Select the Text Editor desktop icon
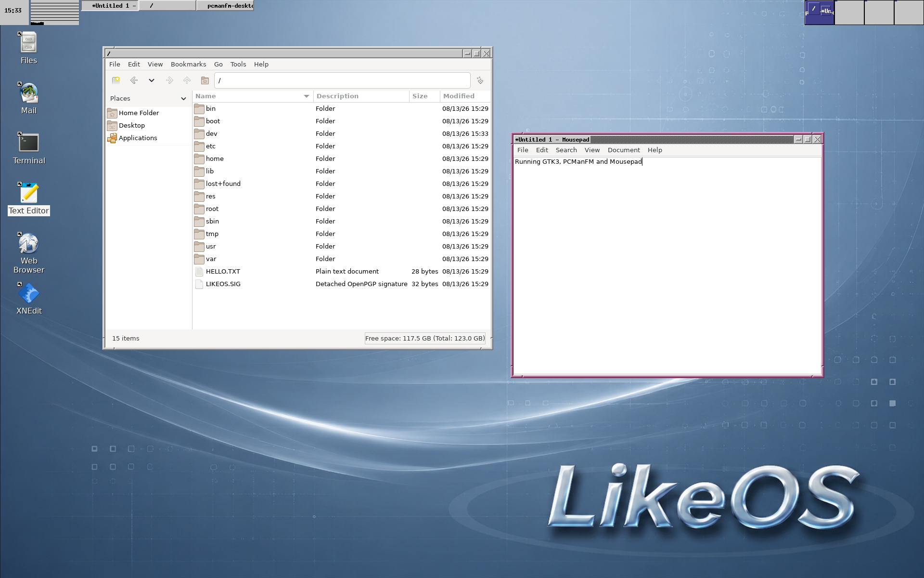Screen dimensions: 924x578 (29, 198)
